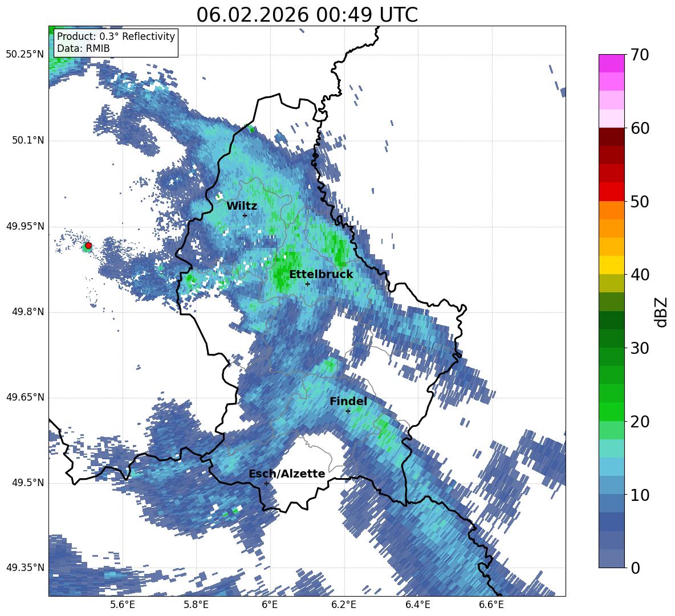The width and height of the screenshot is (675, 616).
Task: Click the 'Data: RMIB' text
Action: (83, 48)
